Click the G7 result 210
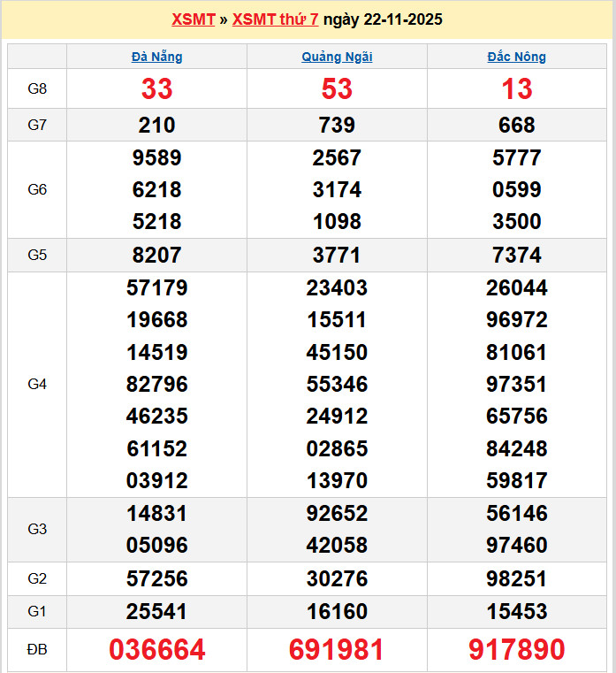Image resolution: width=616 pixels, height=673 pixels. [156, 126]
